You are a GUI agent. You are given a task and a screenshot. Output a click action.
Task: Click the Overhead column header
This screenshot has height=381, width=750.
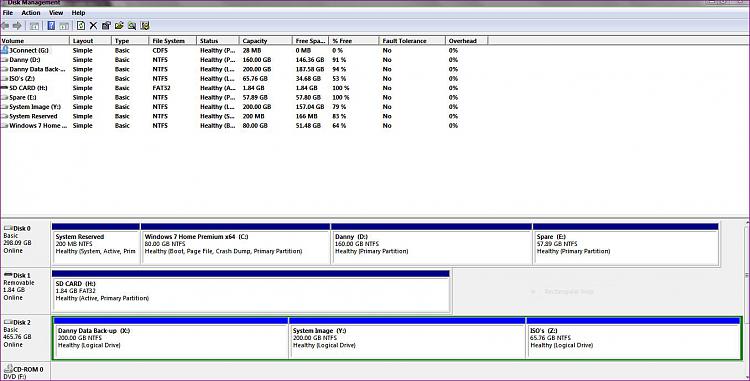click(466, 41)
